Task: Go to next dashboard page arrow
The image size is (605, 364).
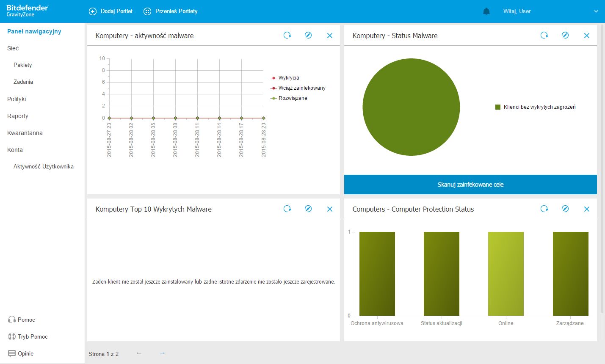Action: click(x=162, y=353)
